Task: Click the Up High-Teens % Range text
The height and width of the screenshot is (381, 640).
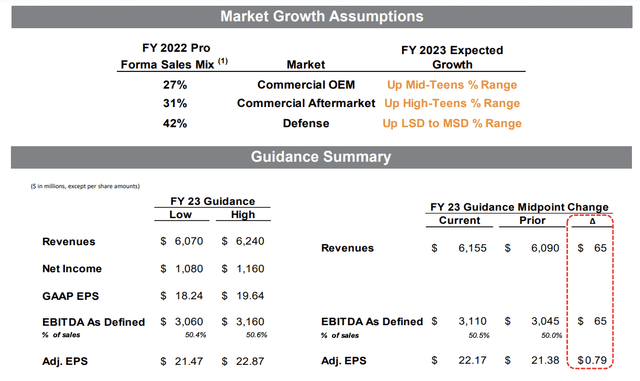Action: coord(452,103)
